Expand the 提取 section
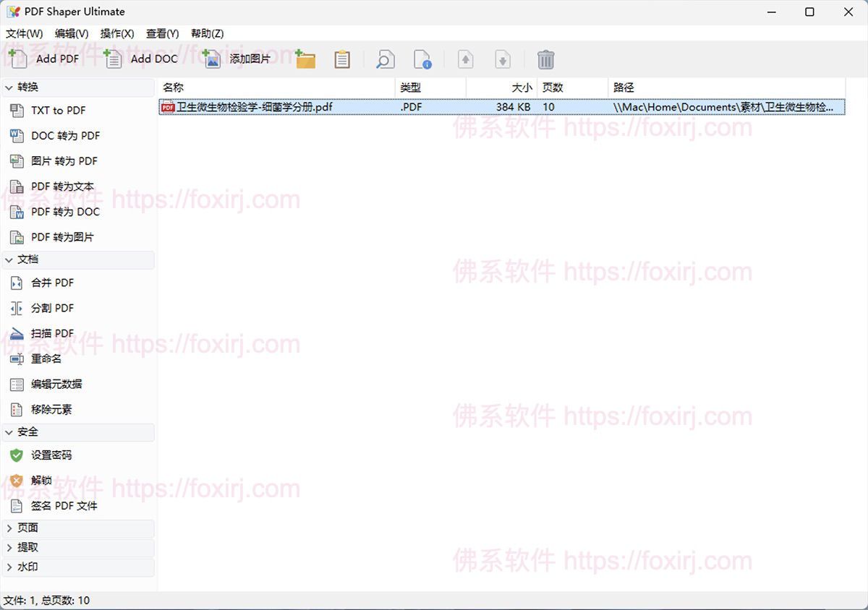Image resolution: width=868 pixels, height=610 pixels. coord(30,547)
